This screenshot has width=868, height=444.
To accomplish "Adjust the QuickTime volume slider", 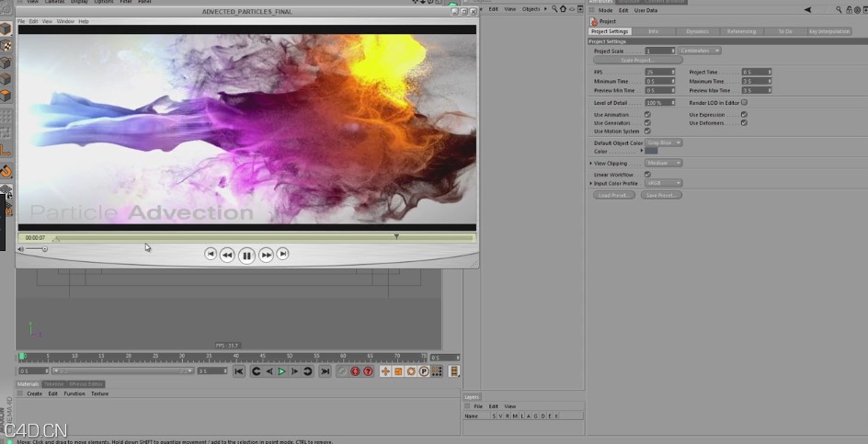I will tap(37, 249).
